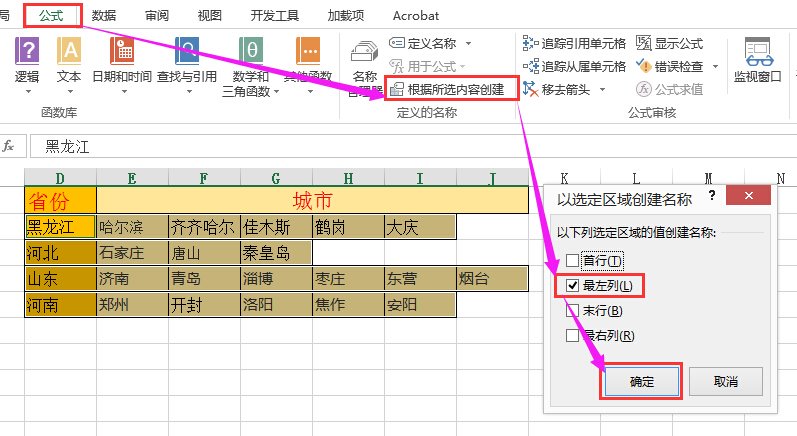Open the Logical (逻辑) functions icon
This screenshot has height=436, width=797.
(x=27, y=51)
